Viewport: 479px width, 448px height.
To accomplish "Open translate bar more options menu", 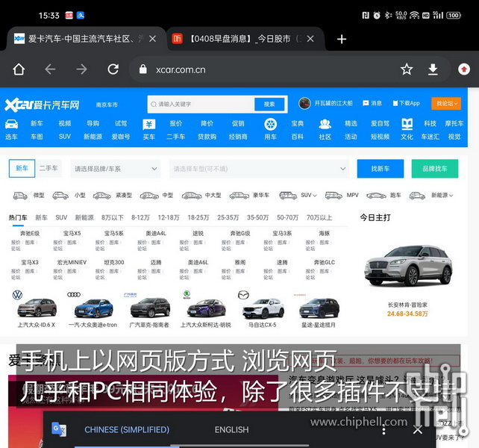I will pyautogui.click(x=384, y=430).
